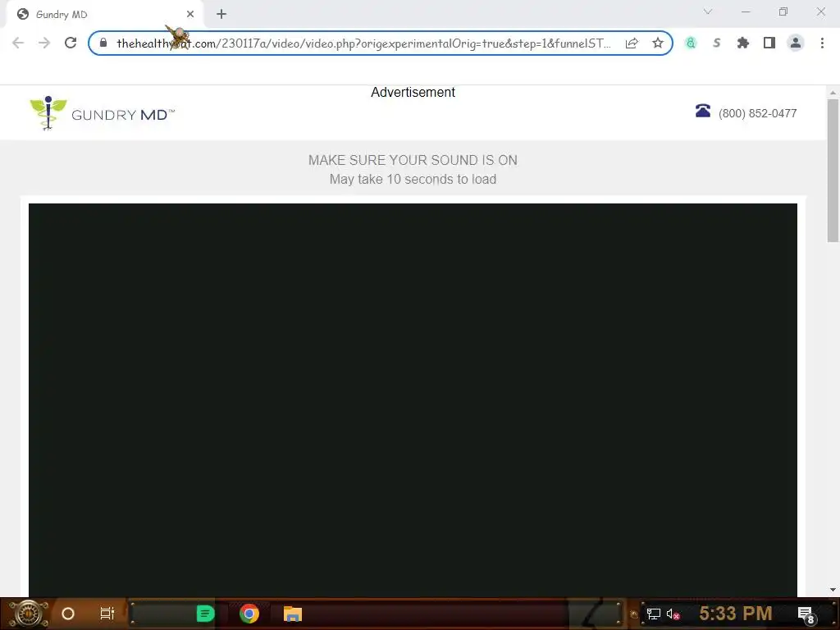Click the Gundry MD logo

pos(102,113)
